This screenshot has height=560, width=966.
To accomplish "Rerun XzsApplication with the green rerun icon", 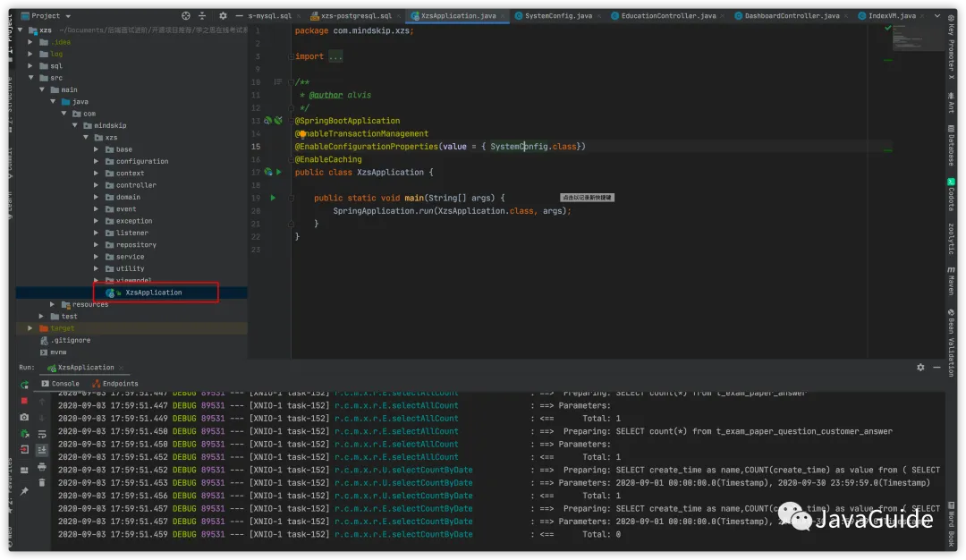I will coord(24,385).
